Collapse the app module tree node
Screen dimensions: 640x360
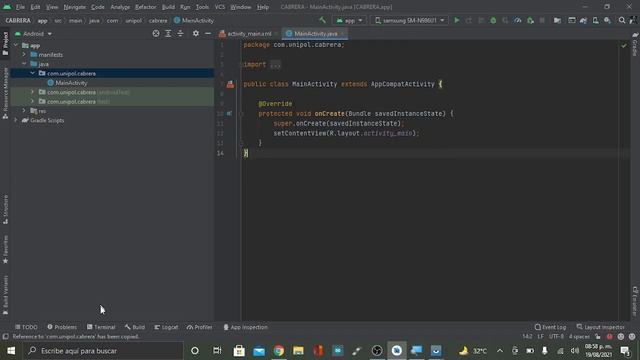pos(16,45)
